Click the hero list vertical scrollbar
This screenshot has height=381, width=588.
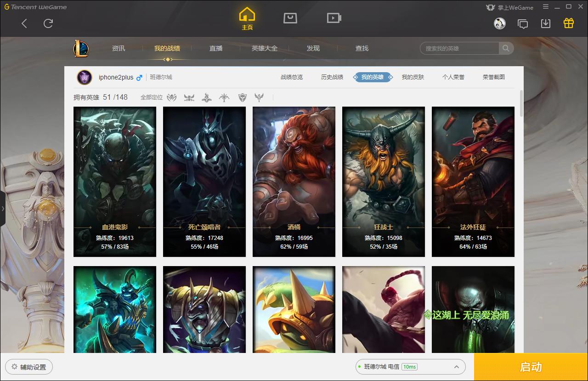click(x=521, y=103)
